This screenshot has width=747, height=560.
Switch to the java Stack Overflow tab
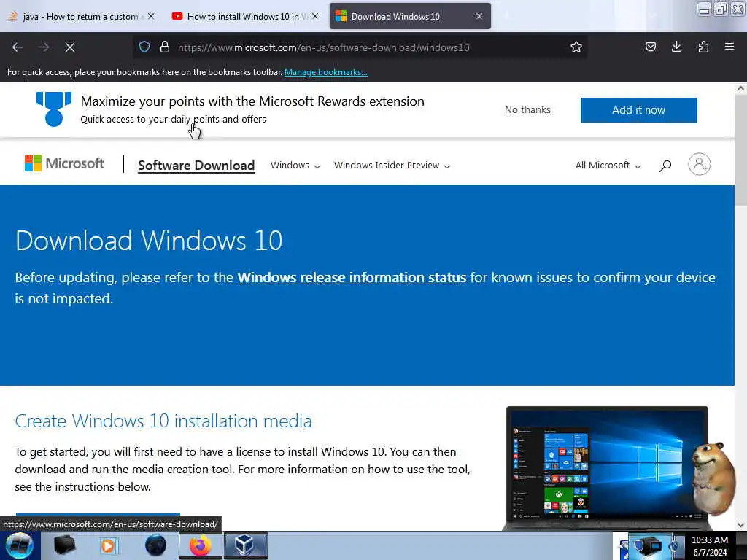81,16
